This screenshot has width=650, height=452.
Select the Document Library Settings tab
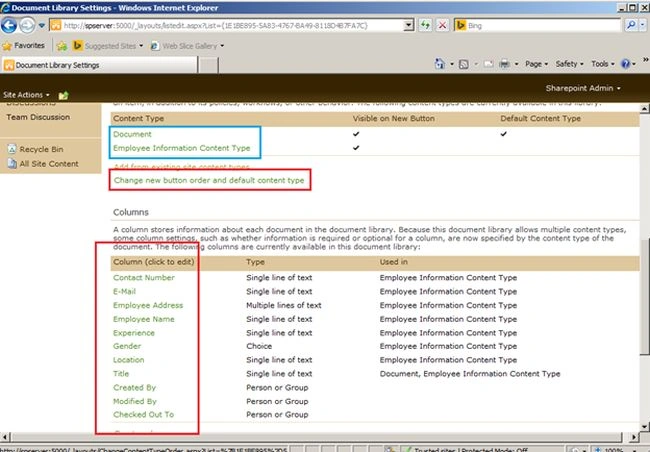(99, 65)
